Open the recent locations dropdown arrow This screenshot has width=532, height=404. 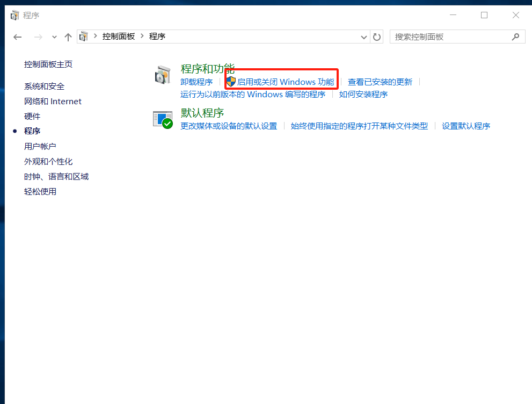click(x=54, y=37)
